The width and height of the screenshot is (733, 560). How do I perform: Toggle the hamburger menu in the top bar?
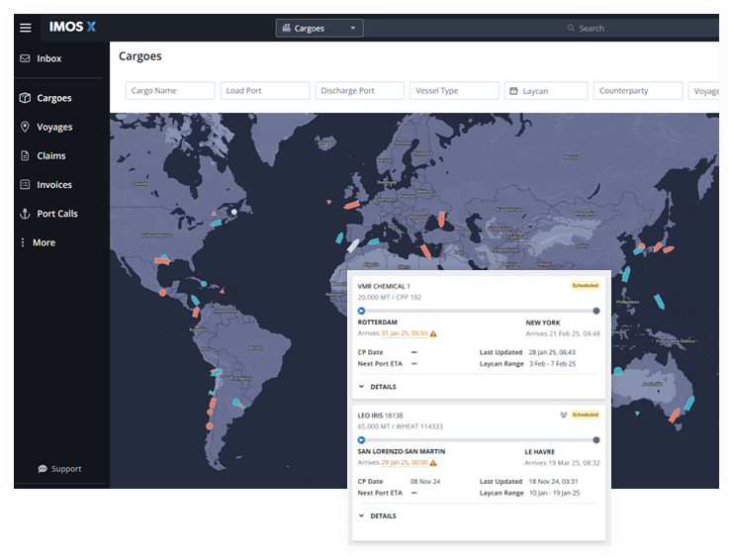coord(26,28)
